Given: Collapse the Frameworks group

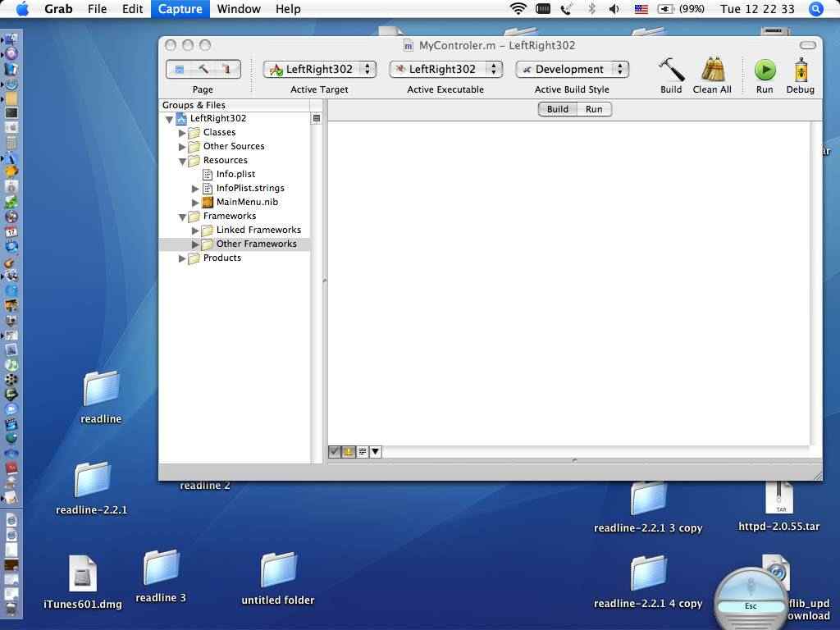Looking at the screenshot, I should point(182,217).
